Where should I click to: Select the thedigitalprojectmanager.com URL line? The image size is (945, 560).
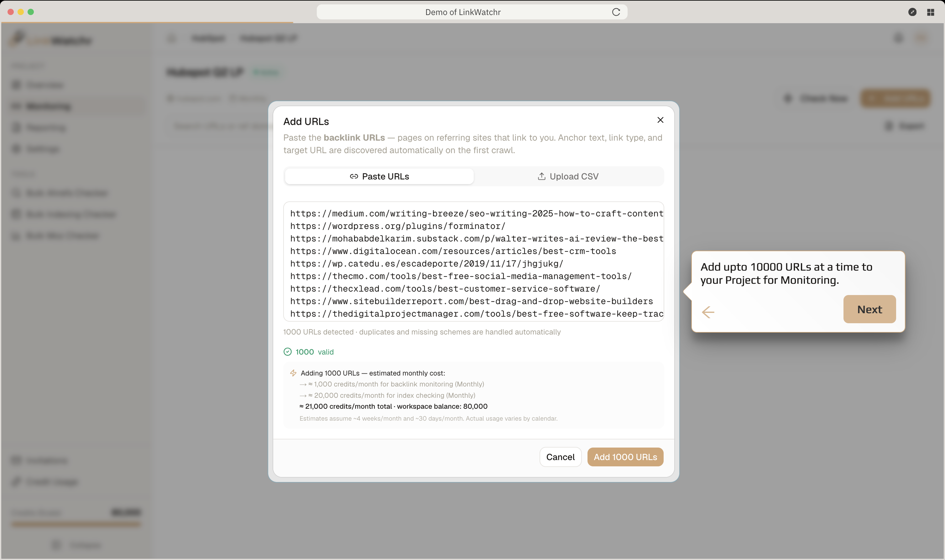(x=477, y=314)
